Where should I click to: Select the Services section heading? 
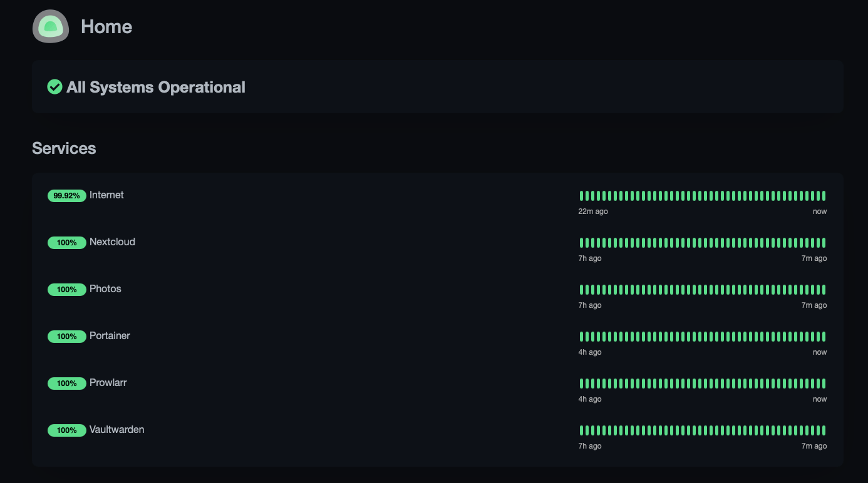click(64, 148)
